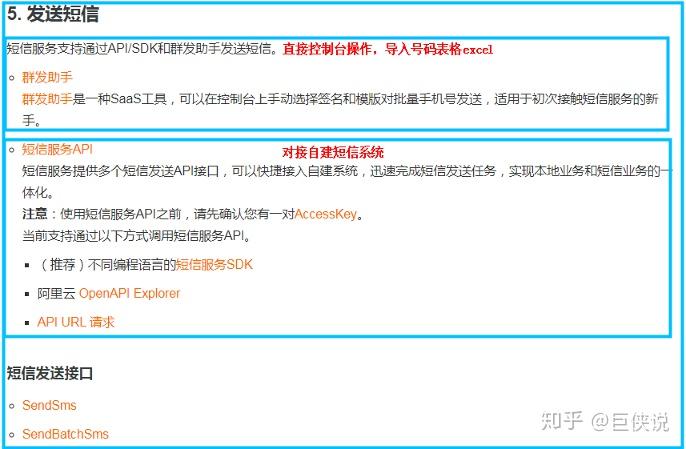Click the text 是一种SaaS工具 description
Viewport: 686px width, 449px height.
point(340,110)
